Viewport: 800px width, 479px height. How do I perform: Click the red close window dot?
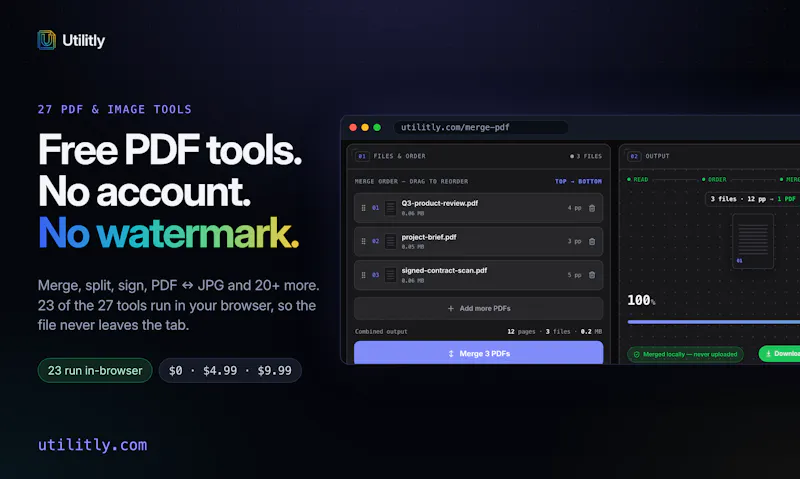click(353, 128)
